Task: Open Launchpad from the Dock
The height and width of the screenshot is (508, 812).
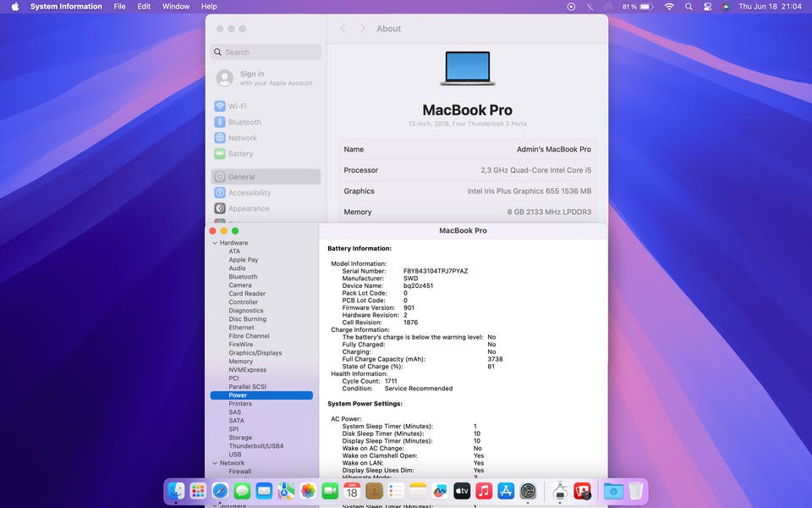Action: coord(198,490)
